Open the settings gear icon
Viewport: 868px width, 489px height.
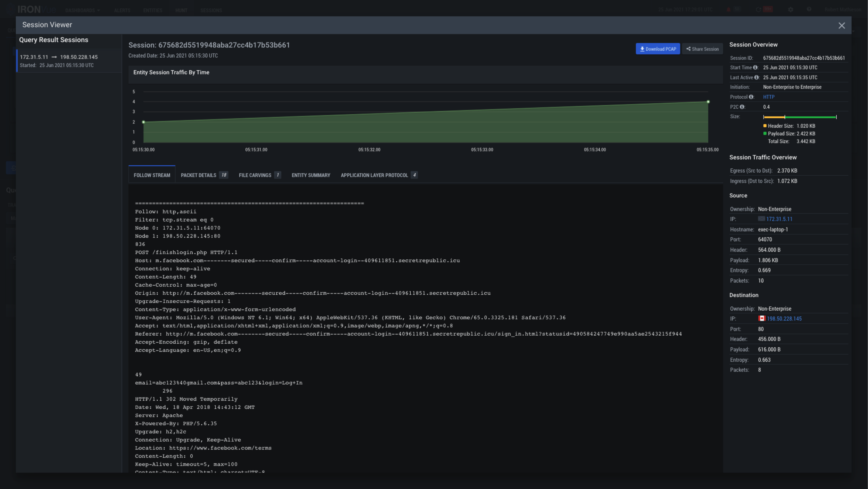click(x=791, y=9)
